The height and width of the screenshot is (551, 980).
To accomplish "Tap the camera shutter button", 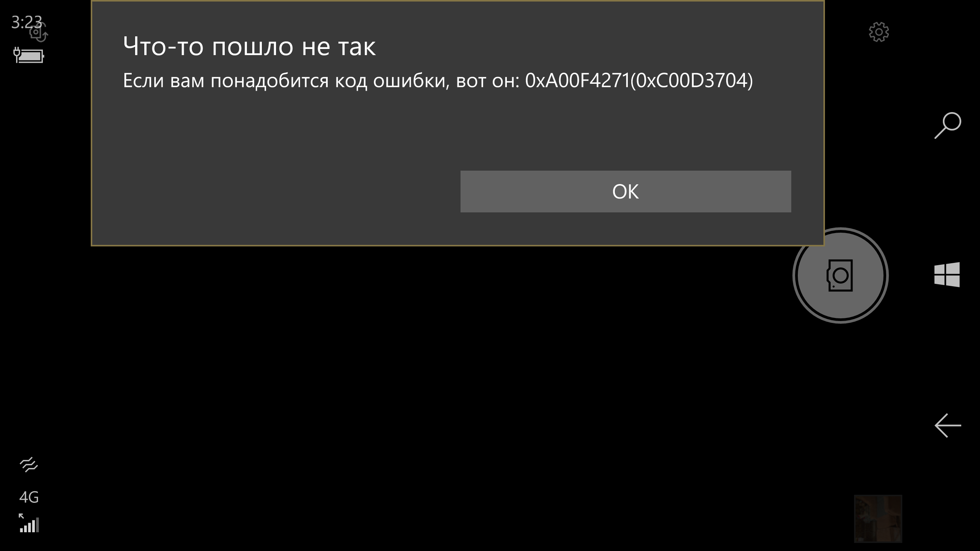I will pos(840,275).
